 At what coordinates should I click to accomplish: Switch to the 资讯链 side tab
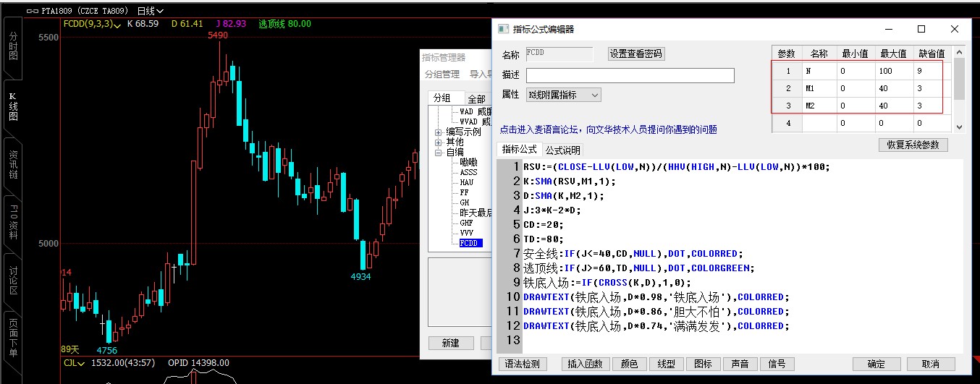[13, 166]
